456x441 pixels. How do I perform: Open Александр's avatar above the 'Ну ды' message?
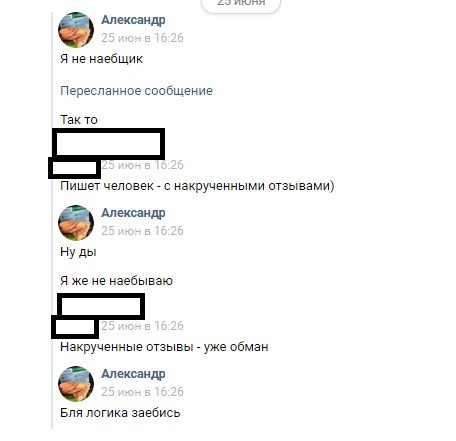[x=76, y=223]
